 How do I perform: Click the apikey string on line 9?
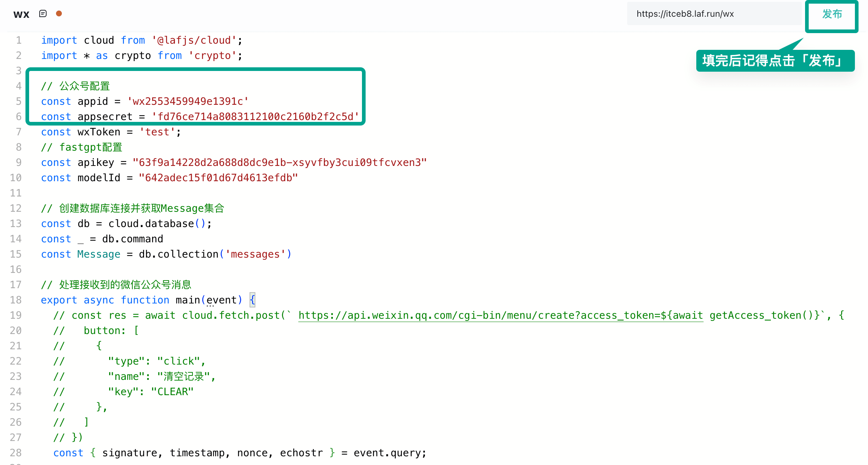[x=279, y=162]
